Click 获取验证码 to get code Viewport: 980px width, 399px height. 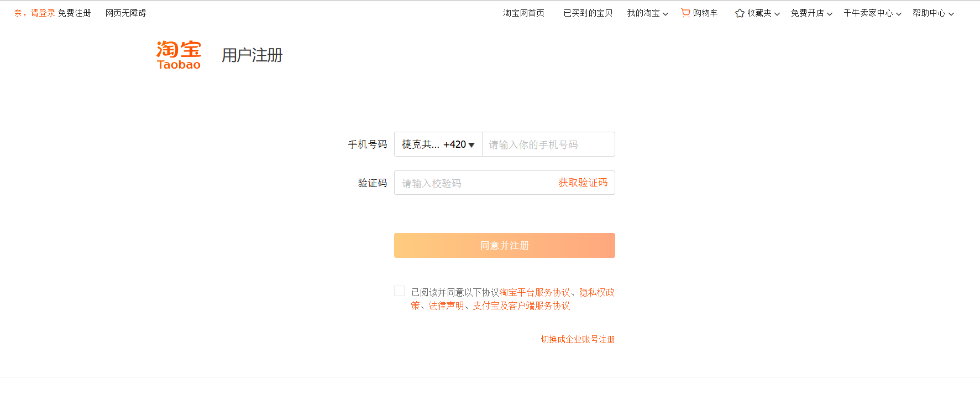[x=583, y=183]
